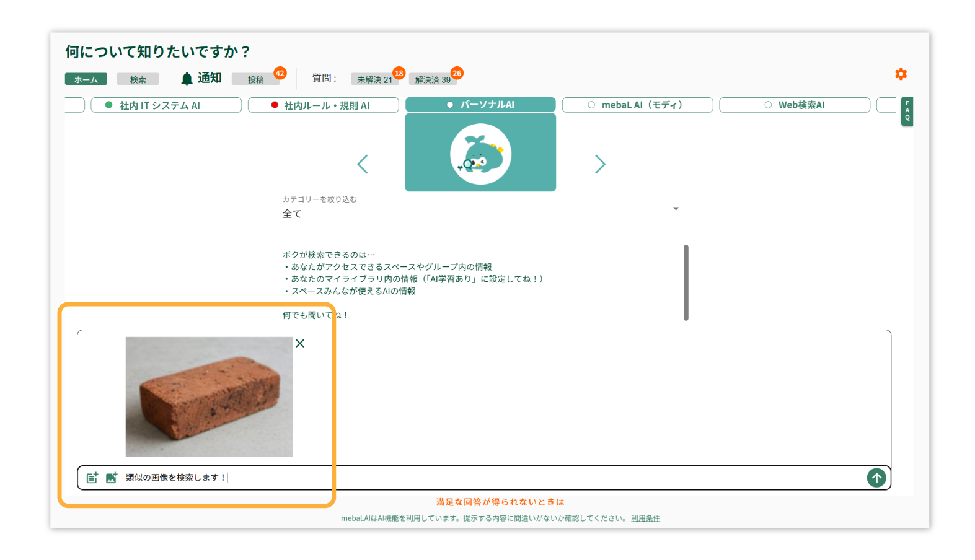Go to previous AI with left chevron
The height and width of the screenshot is (560, 975).
click(x=363, y=164)
